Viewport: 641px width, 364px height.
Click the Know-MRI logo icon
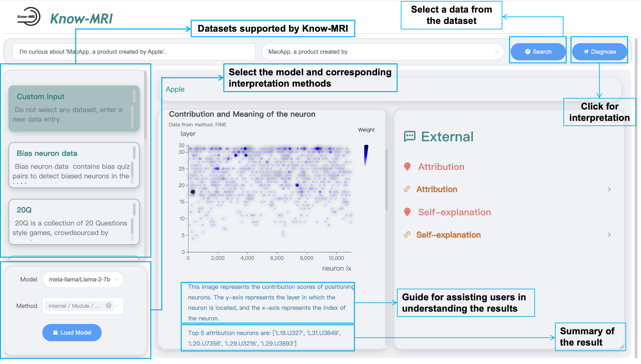(29, 16)
